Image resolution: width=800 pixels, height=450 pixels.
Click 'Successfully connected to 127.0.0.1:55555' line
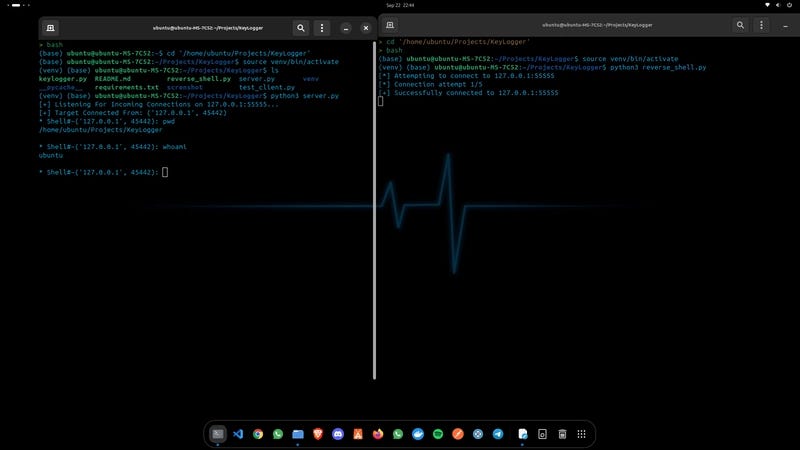[468, 93]
